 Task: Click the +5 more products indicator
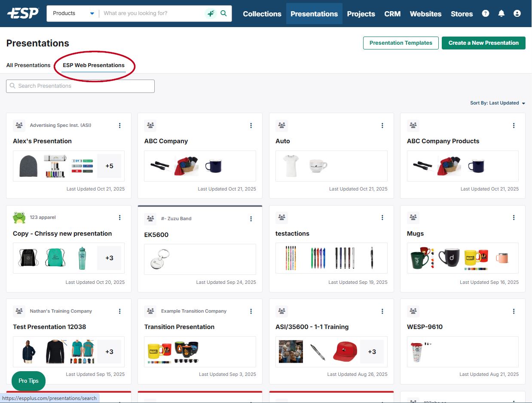(x=109, y=166)
